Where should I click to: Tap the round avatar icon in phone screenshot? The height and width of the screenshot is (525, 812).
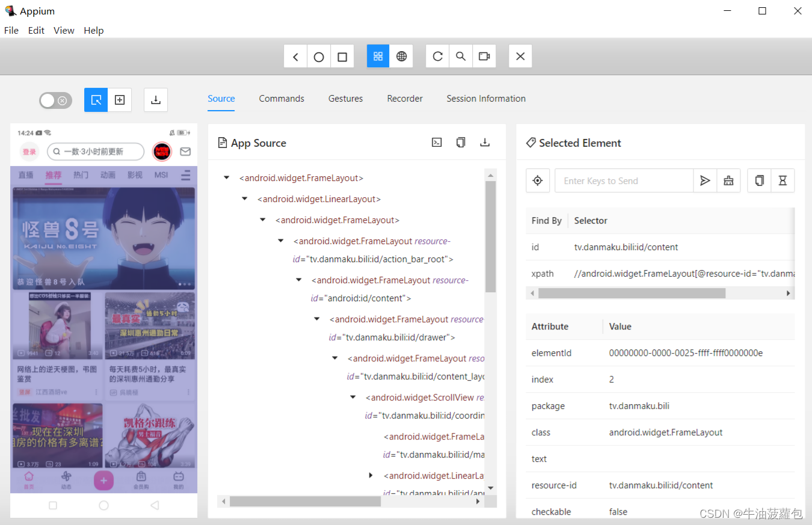point(162,152)
